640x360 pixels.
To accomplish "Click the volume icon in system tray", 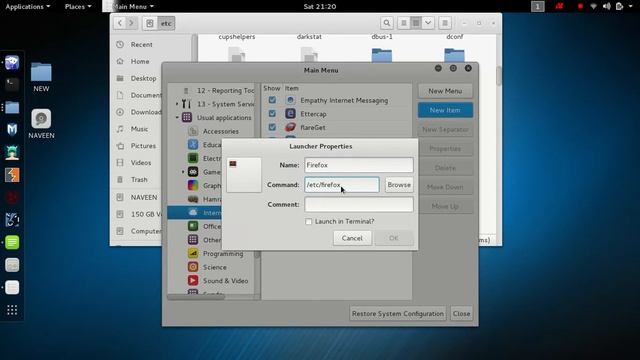I will (x=607, y=6).
